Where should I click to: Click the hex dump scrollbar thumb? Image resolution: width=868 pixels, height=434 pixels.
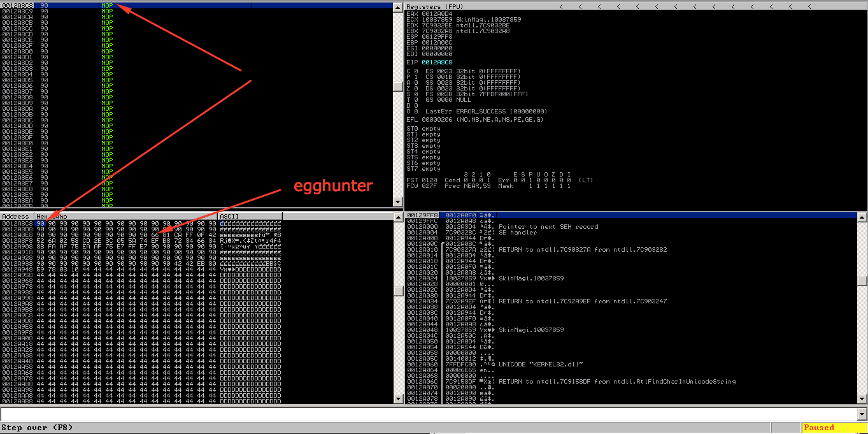coord(398,291)
